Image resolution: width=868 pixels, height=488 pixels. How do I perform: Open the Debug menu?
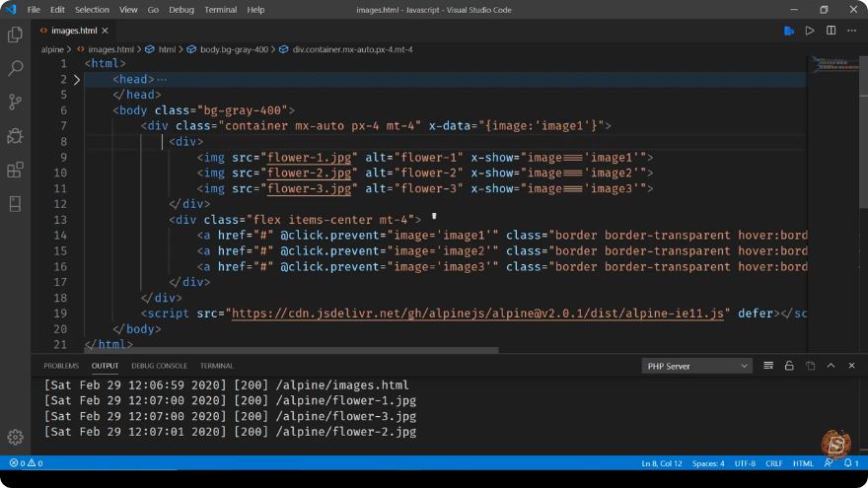[x=181, y=10]
